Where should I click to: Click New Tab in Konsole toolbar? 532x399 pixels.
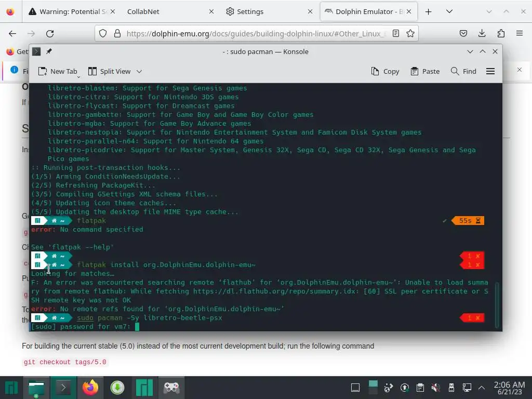[x=57, y=71]
